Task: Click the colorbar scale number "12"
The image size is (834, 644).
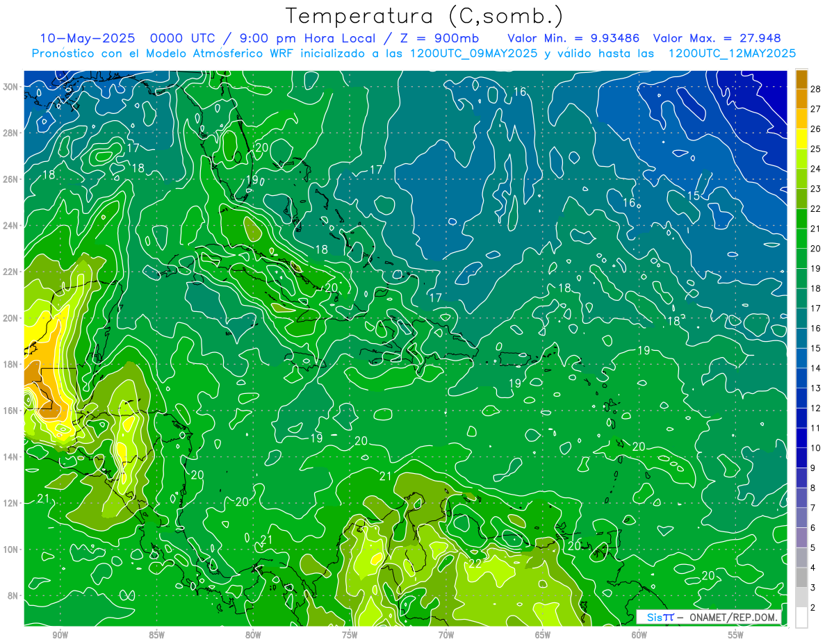Action: click(x=816, y=408)
